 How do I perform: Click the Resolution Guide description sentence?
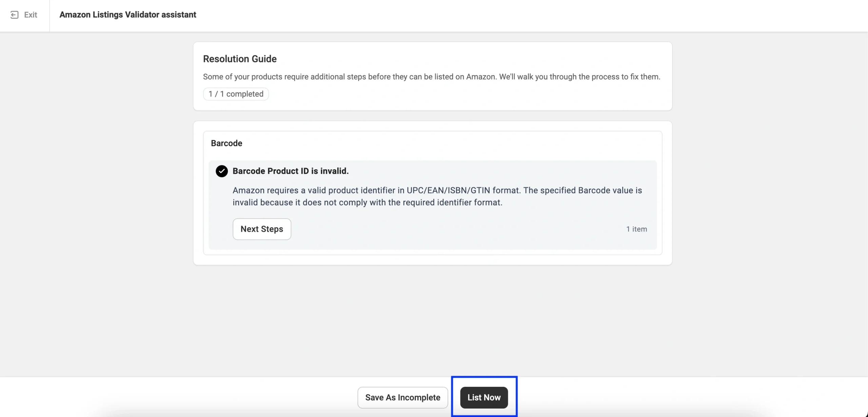coord(431,77)
